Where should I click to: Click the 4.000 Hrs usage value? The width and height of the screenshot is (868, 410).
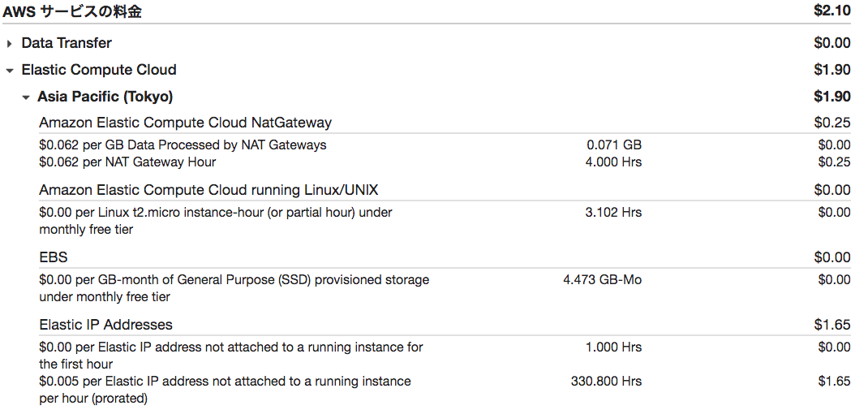coord(613,162)
